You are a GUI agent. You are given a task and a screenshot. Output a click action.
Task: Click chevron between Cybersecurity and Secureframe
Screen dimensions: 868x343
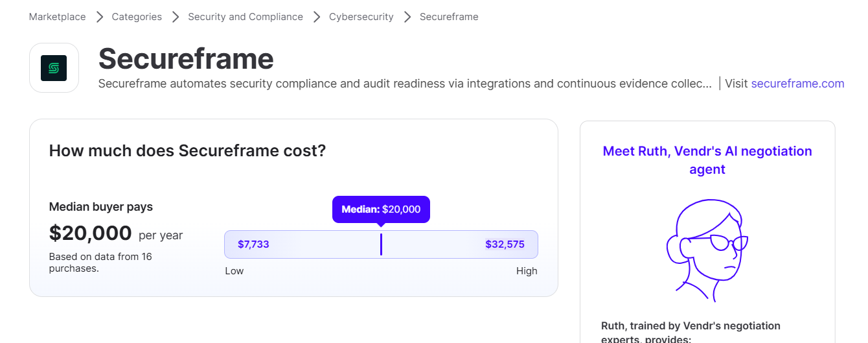pos(407,17)
